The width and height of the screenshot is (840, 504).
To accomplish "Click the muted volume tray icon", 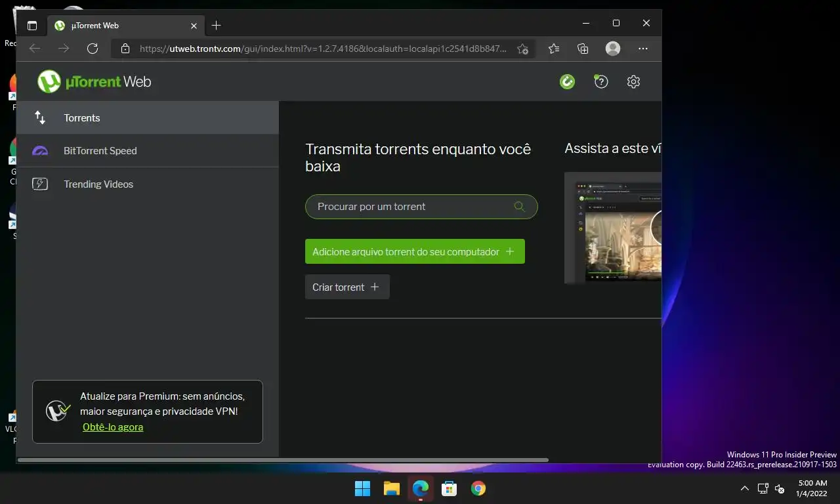I will point(780,488).
